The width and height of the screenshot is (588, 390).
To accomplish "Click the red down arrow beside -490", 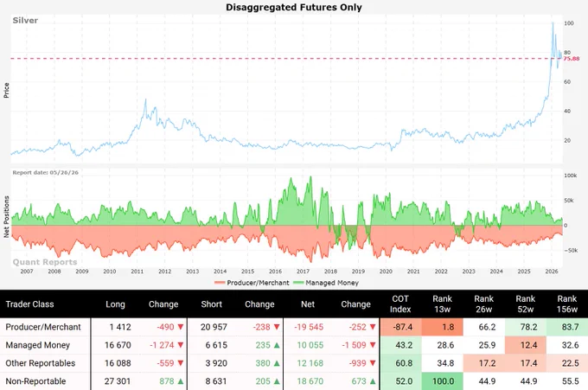I will (181, 327).
